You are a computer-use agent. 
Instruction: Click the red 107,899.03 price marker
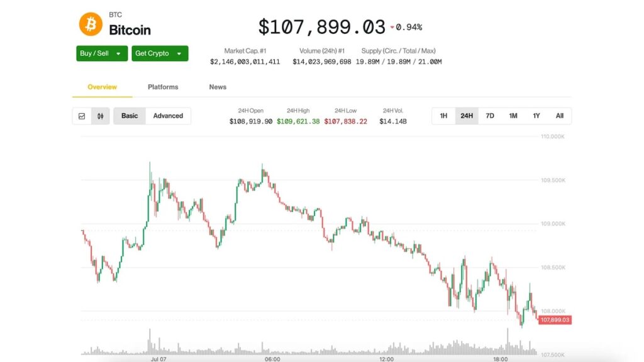coord(555,320)
